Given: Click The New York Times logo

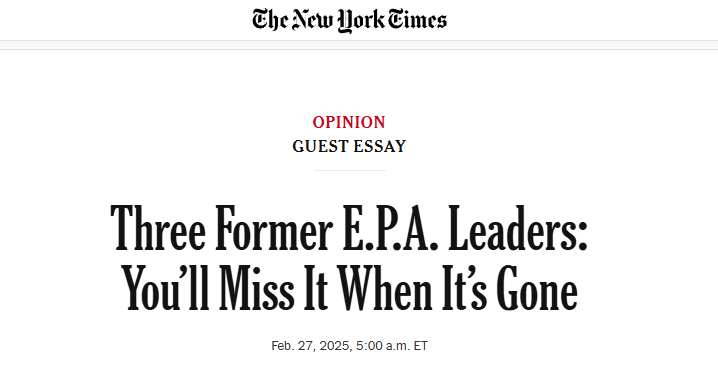Looking at the screenshot, I should click(x=349, y=21).
